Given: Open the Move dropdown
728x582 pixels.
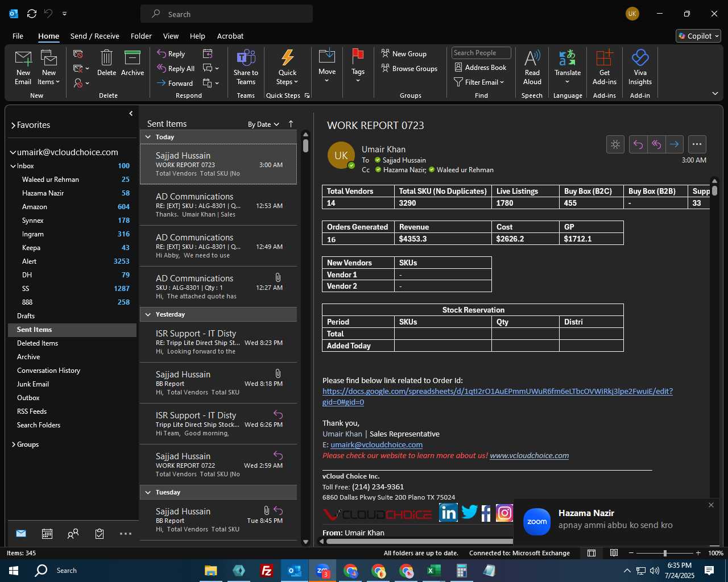Looking at the screenshot, I should (327, 66).
